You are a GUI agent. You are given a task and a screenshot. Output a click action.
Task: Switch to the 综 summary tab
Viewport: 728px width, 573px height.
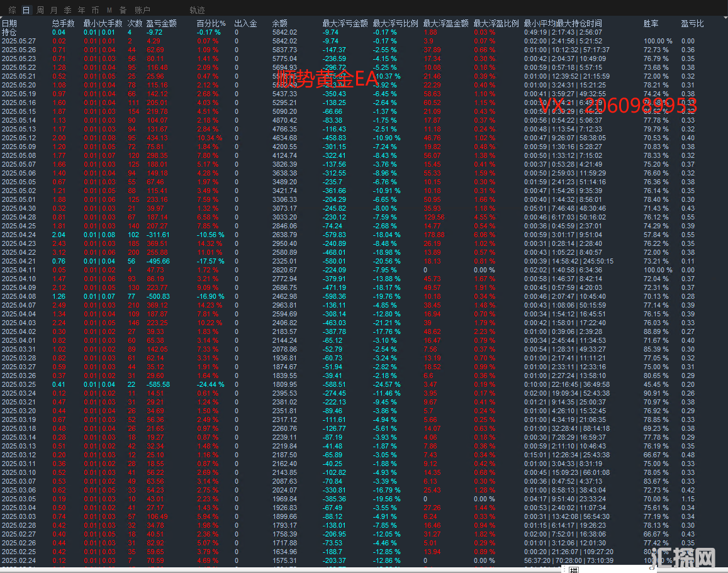12,9
